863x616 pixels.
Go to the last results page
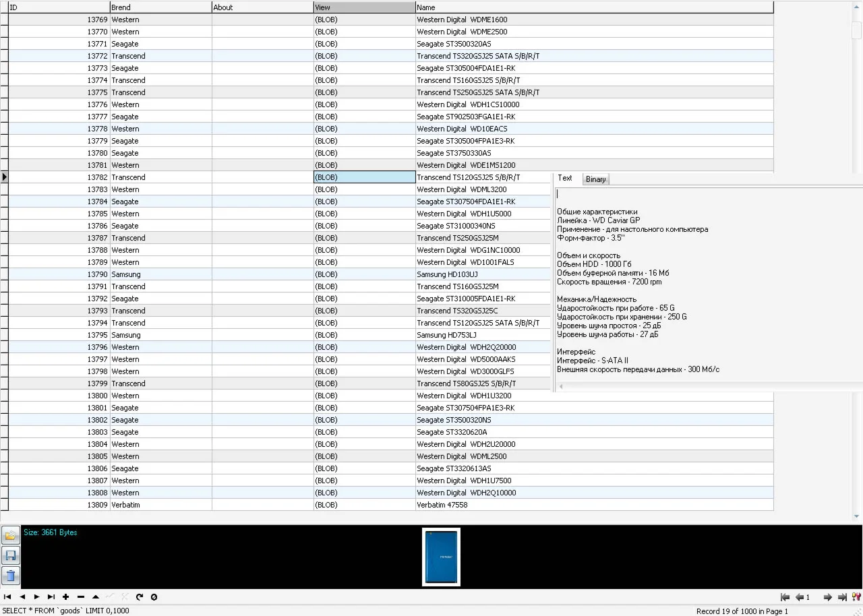pyautogui.click(x=842, y=597)
